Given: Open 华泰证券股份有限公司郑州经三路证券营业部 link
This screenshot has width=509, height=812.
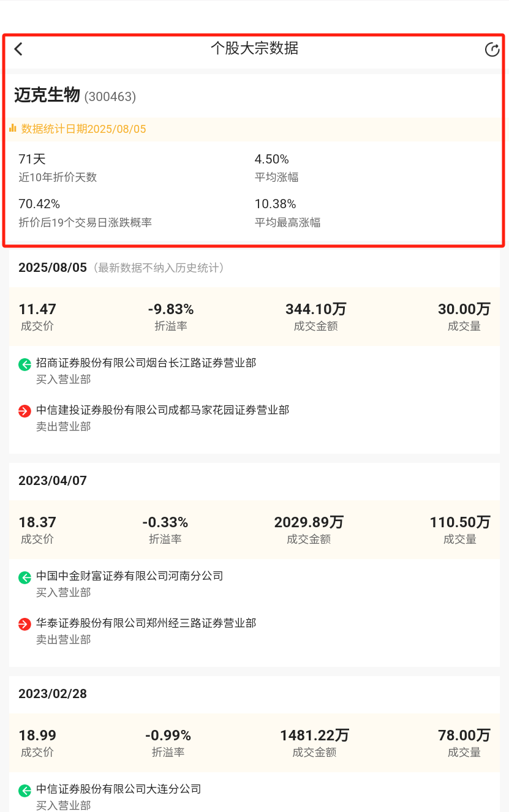Looking at the screenshot, I should tap(146, 623).
